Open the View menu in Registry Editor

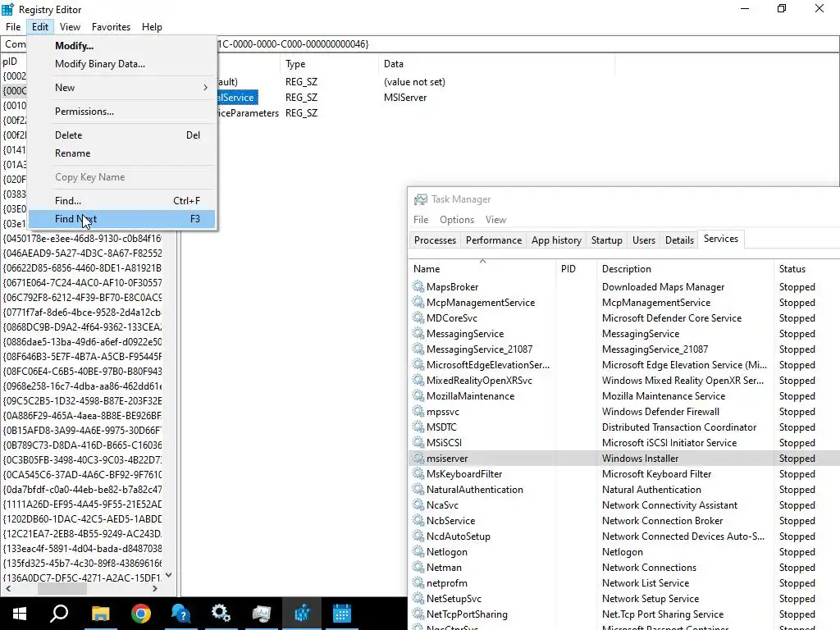(71, 27)
